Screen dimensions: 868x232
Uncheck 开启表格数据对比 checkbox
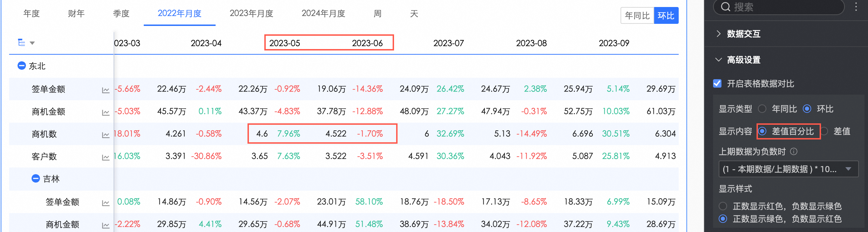point(717,83)
